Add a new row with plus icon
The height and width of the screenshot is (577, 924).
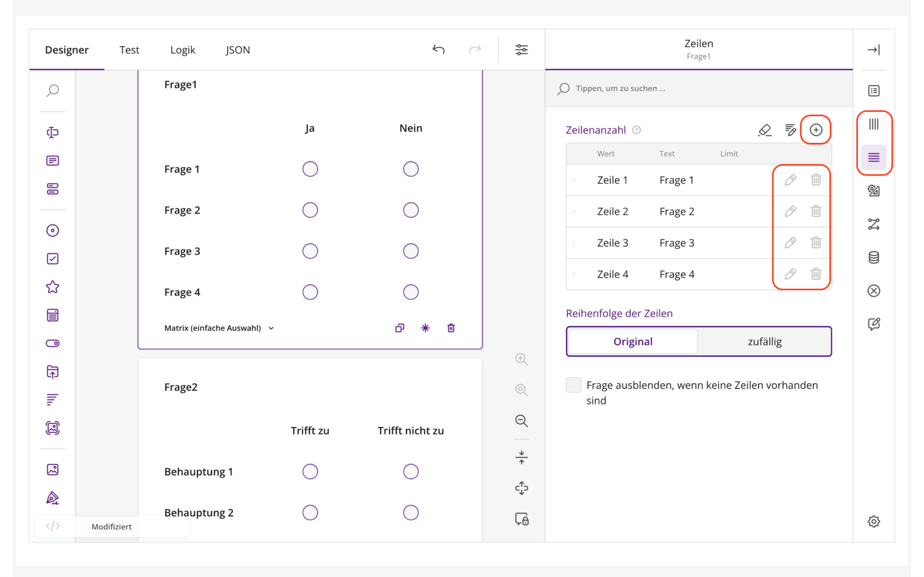click(x=815, y=130)
